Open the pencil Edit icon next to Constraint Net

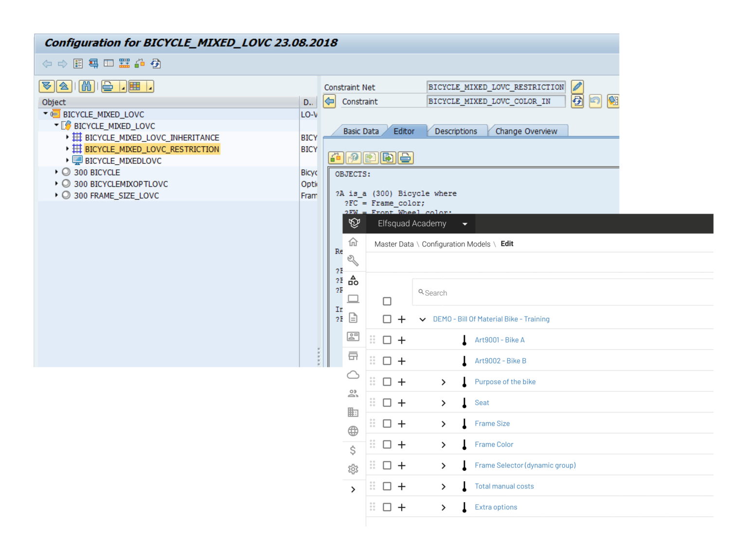coord(577,87)
